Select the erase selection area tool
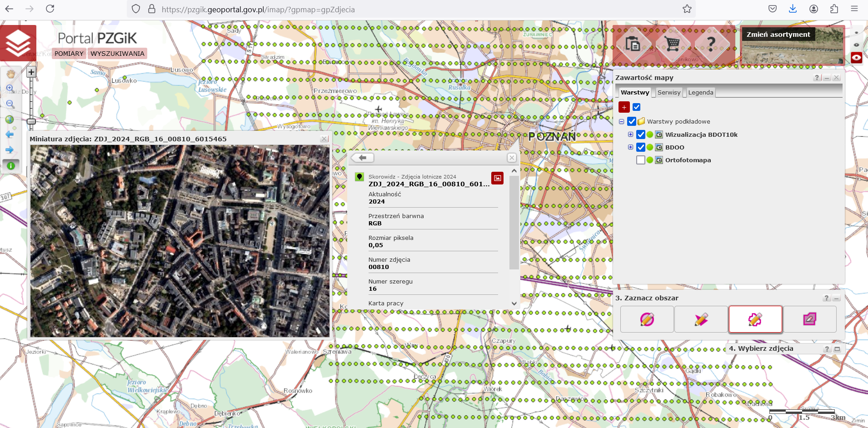This screenshot has height=428, width=868. point(809,319)
